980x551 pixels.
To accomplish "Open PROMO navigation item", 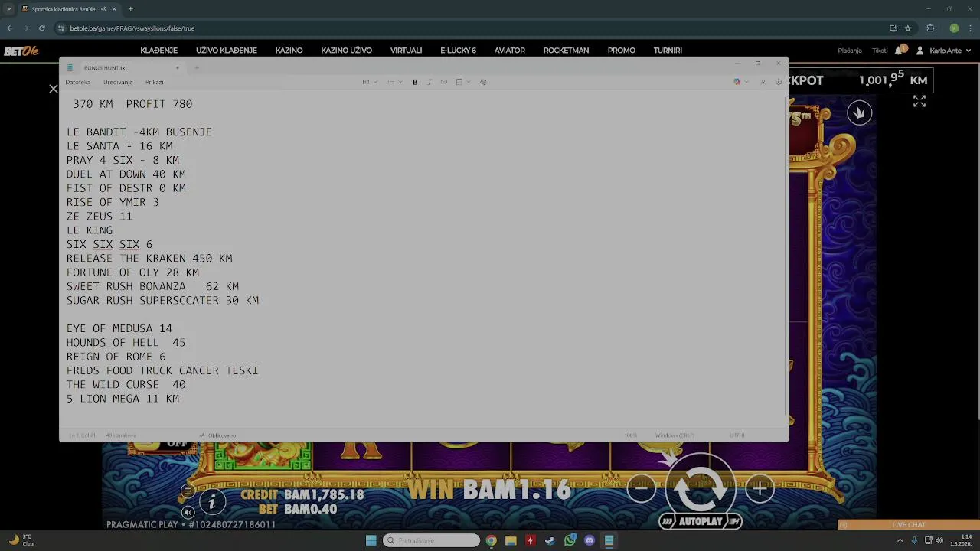I will (x=621, y=51).
